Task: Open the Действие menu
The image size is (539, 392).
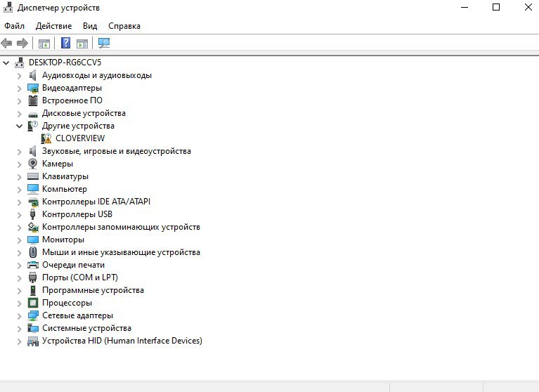Action: click(53, 26)
